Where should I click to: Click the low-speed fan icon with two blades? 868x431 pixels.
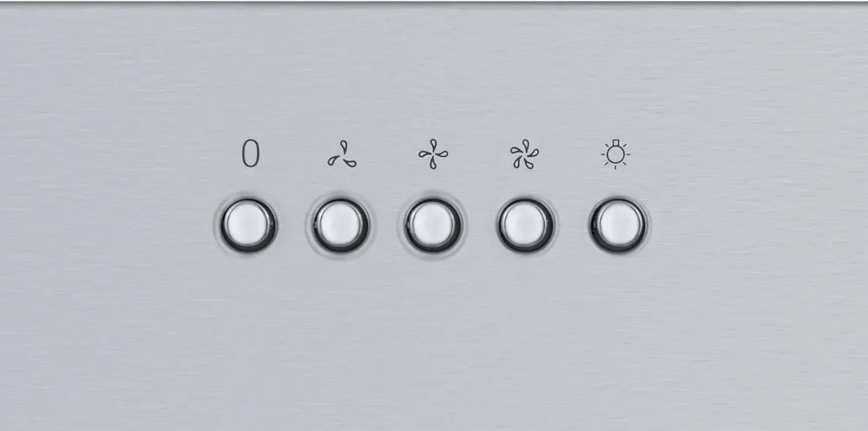coord(341,153)
